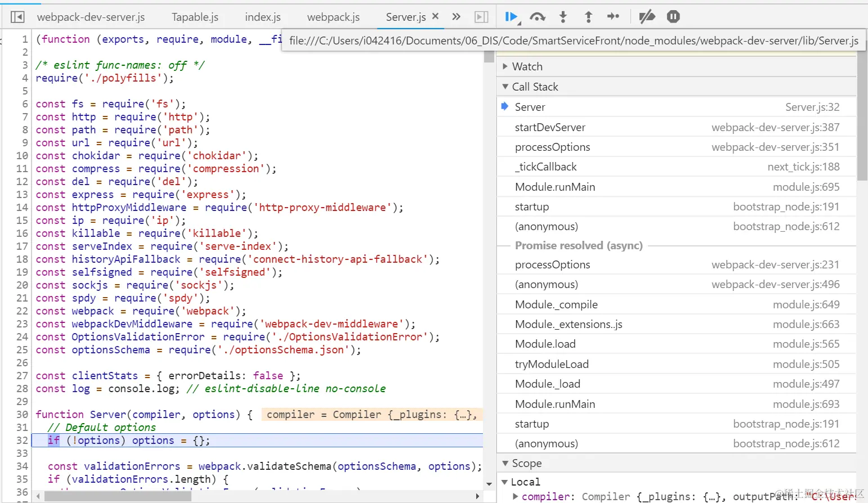Set breakpoint on line number 34
This screenshot has height=503, width=868.
click(22, 466)
